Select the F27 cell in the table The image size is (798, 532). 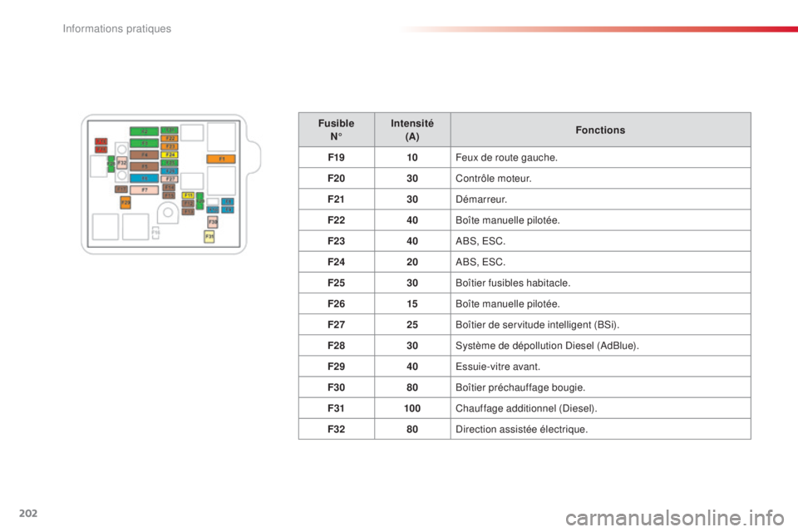coord(337,324)
